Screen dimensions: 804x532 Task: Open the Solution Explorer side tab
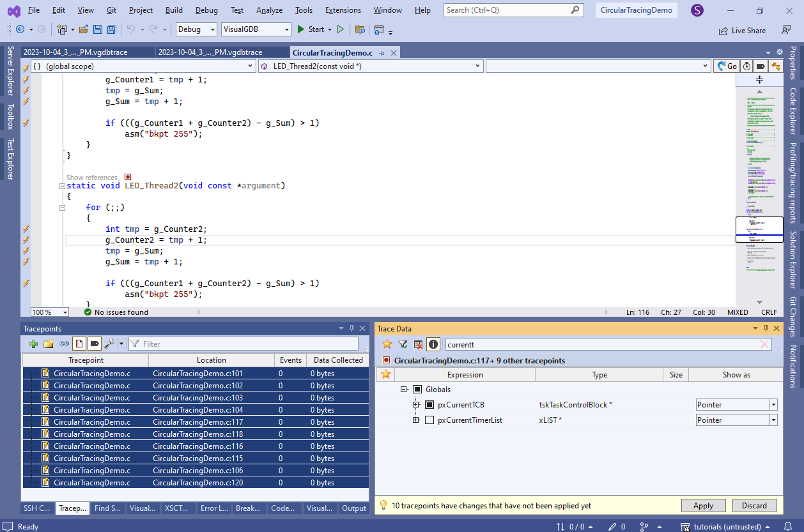(x=792, y=260)
